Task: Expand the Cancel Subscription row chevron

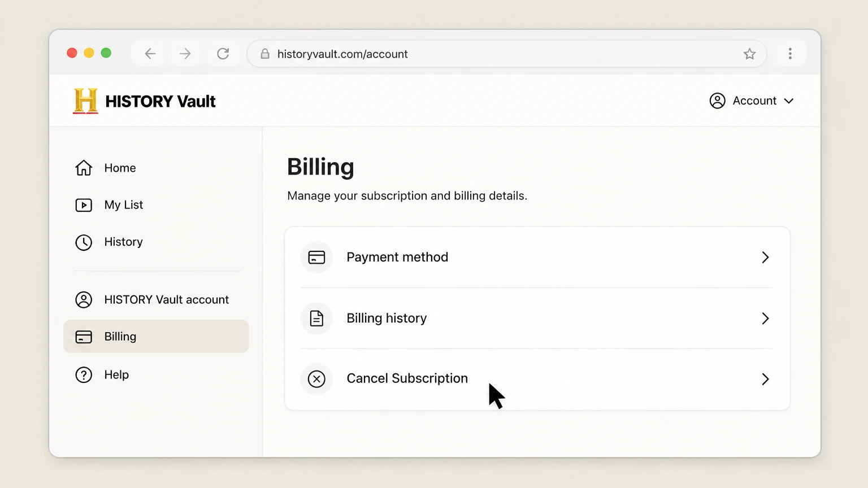Action: pos(765,379)
